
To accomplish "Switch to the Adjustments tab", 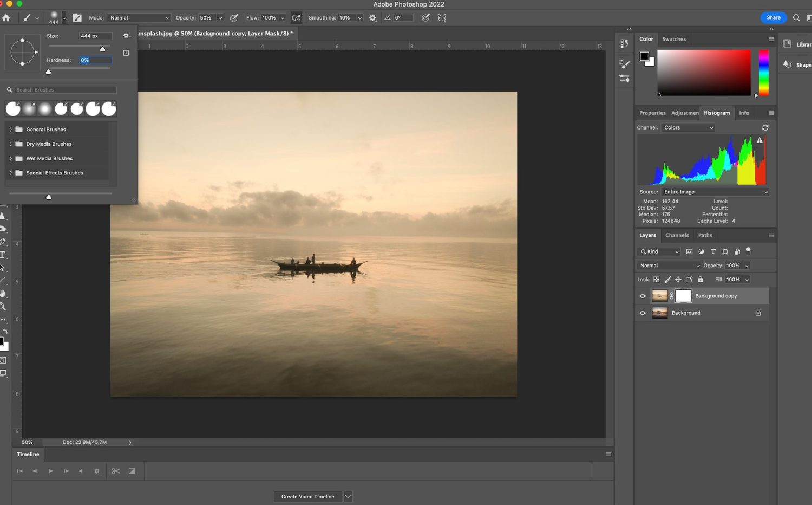I will (x=685, y=113).
